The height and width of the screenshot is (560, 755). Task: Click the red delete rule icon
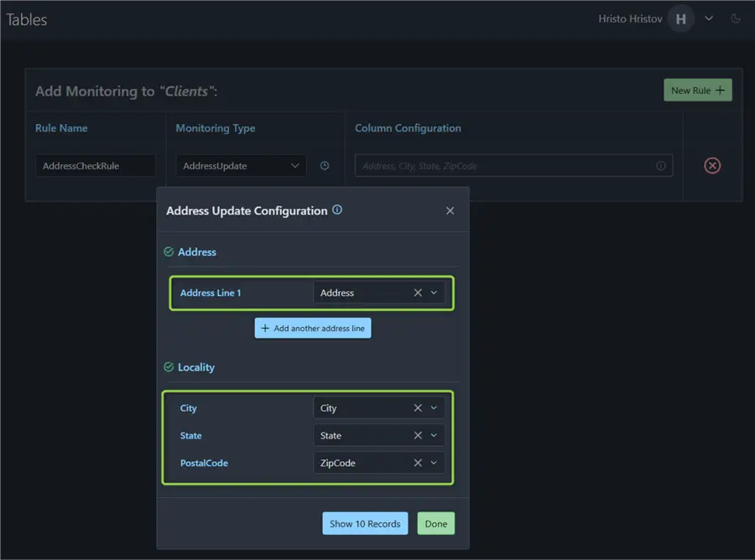pyautogui.click(x=712, y=165)
